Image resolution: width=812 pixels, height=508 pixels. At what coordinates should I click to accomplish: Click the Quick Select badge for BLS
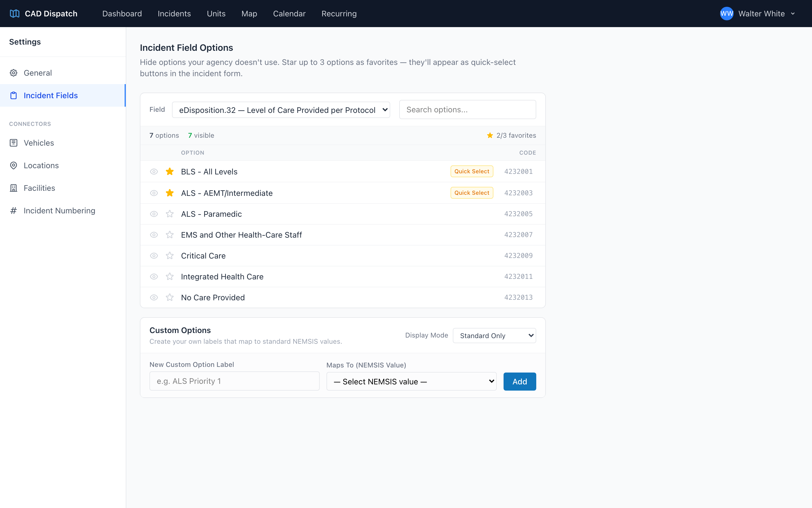pos(472,171)
